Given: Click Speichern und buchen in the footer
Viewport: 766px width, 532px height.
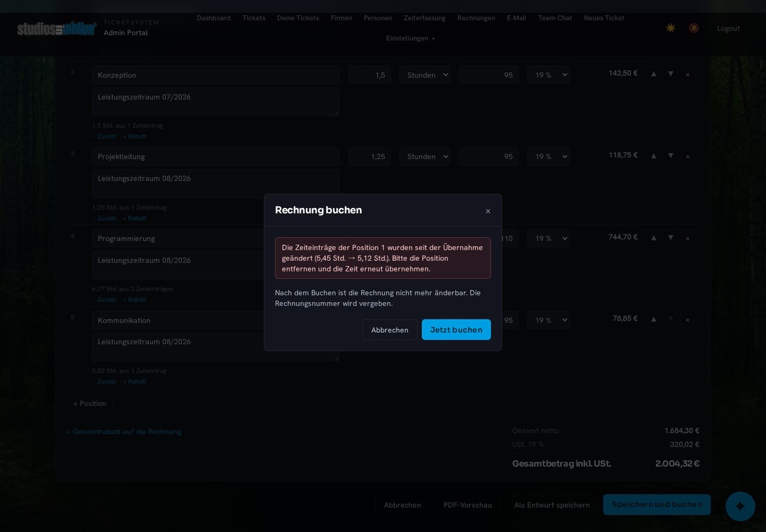Looking at the screenshot, I should (x=657, y=505).
